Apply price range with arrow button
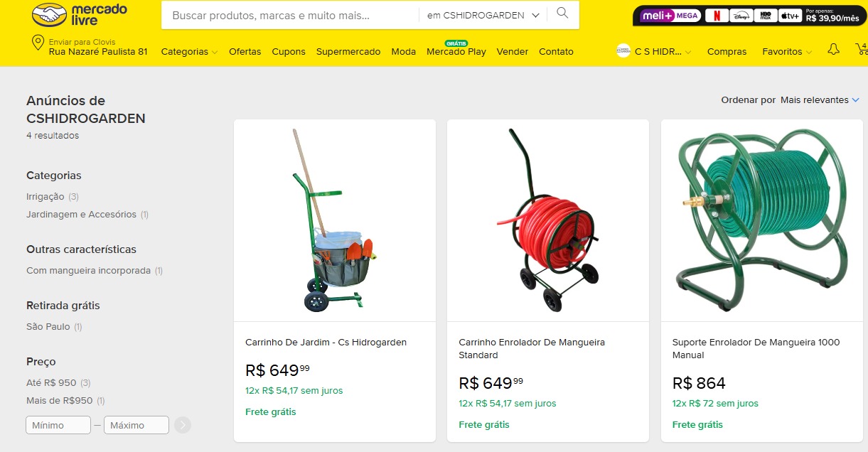Image resolution: width=868 pixels, height=452 pixels. tap(183, 425)
